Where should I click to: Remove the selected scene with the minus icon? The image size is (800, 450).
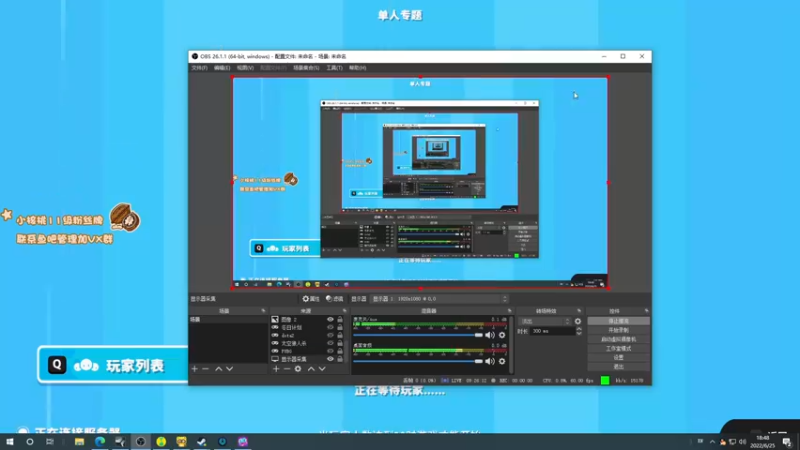[x=206, y=368]
